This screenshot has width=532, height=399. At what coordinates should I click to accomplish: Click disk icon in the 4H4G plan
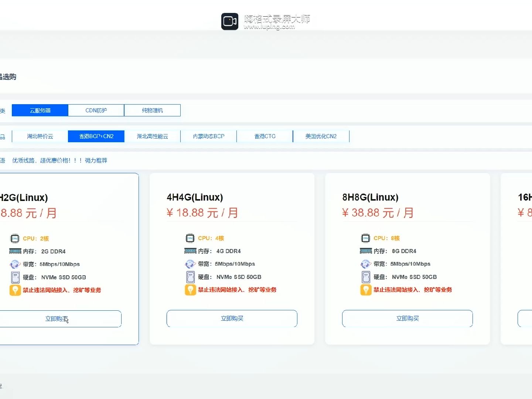click(x=190, y=277)
